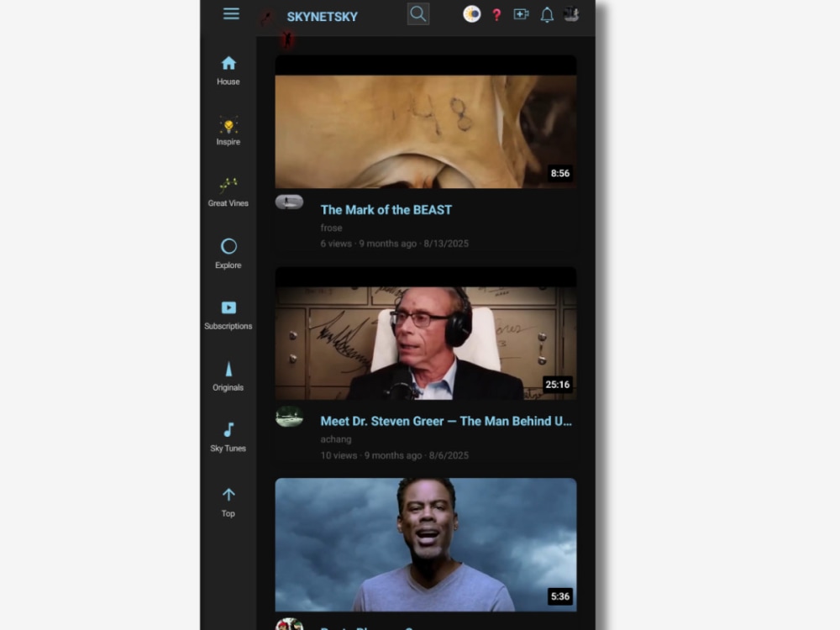Click achang channel avatar
The height and width of the screenshot is (630, 840).
point(289,417)
